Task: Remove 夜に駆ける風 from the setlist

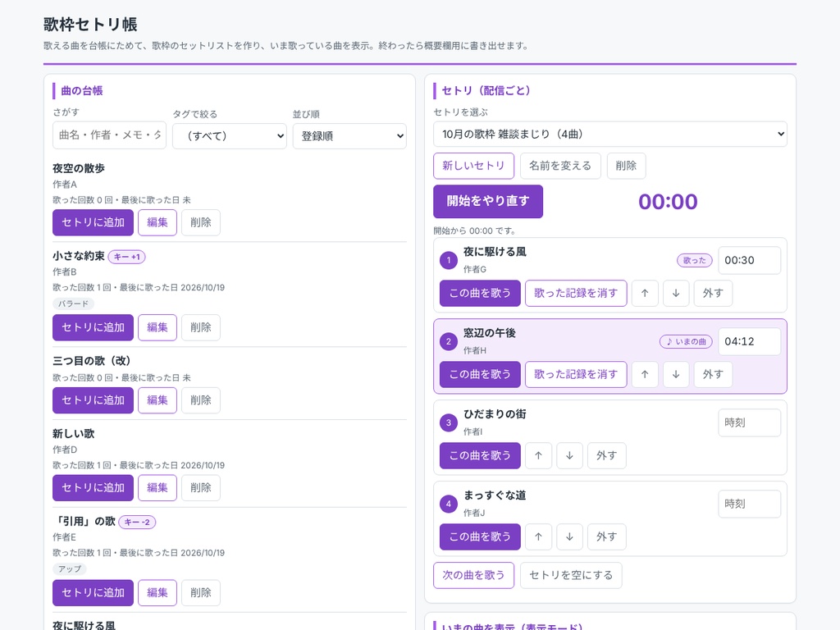Action: pos(713,293)
